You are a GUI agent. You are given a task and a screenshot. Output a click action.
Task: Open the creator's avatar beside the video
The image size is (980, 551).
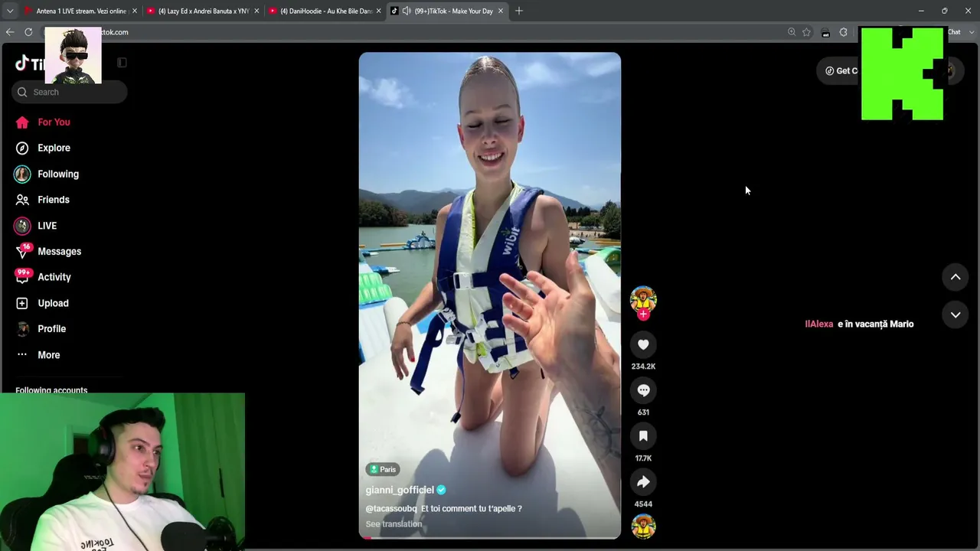coord(643,298)
